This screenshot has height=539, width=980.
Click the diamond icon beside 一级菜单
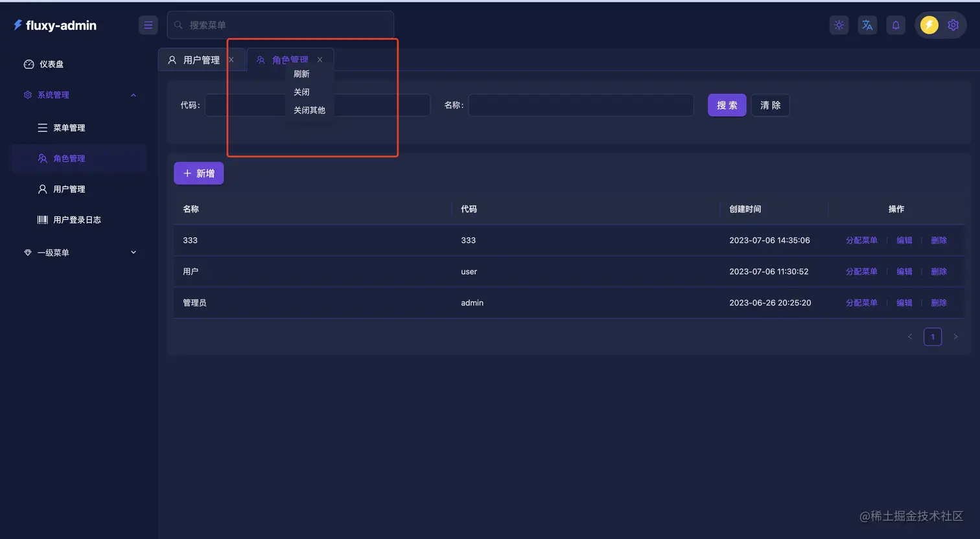pyautogui.click(x=28, y=253)
